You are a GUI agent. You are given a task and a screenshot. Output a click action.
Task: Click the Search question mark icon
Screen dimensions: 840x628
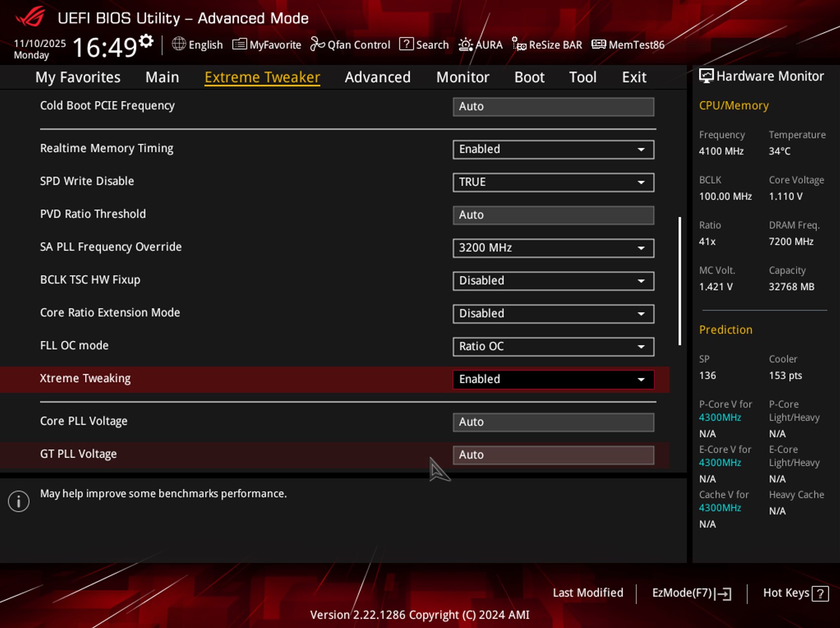(406, 44)
